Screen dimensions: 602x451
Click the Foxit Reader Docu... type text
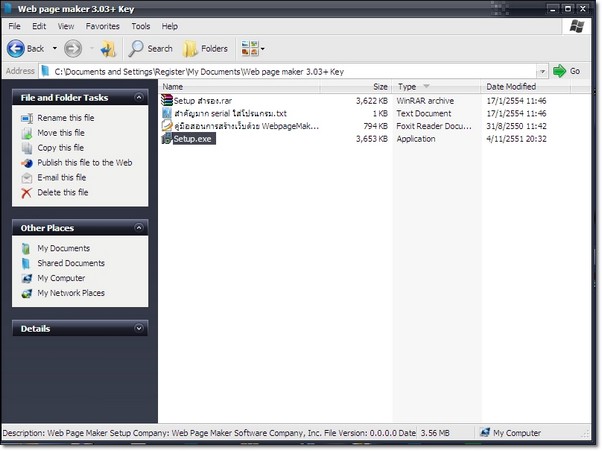(434, 126)
